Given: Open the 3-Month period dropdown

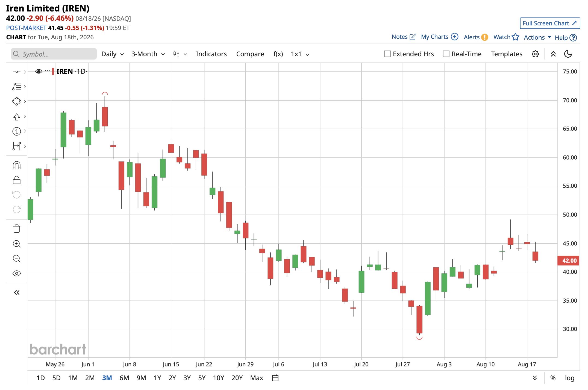Looking at the screenshot, I should click(x=148, y=54).
